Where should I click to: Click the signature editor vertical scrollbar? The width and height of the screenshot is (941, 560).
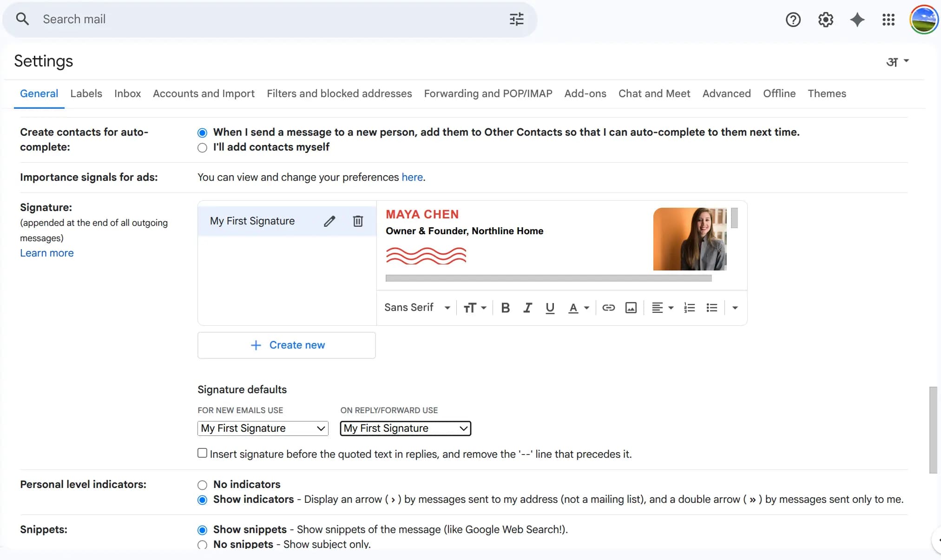pos(734,218)
